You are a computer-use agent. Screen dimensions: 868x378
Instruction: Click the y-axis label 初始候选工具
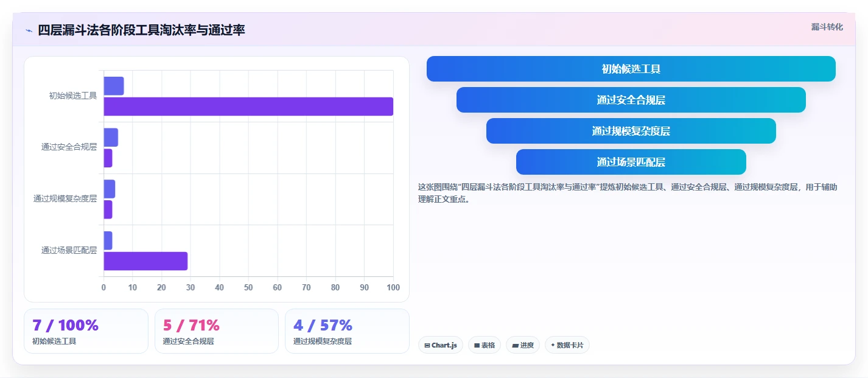[73, 96]
